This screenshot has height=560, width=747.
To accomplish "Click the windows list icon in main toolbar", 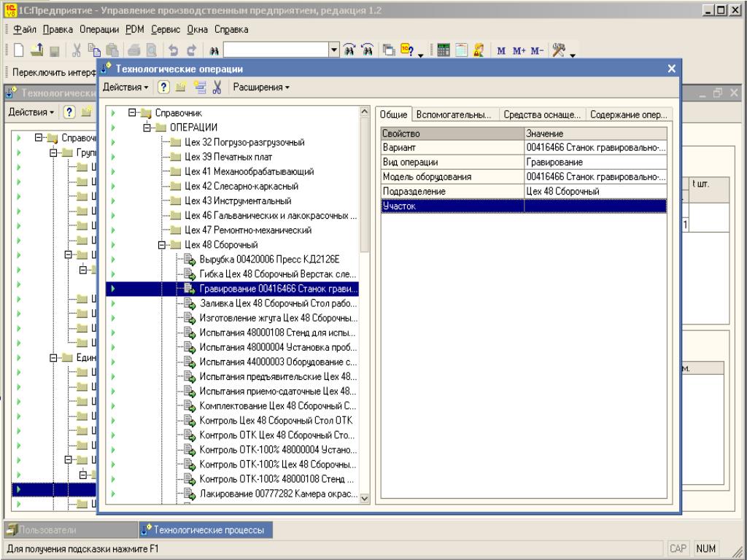I will (x=389, y=50).
